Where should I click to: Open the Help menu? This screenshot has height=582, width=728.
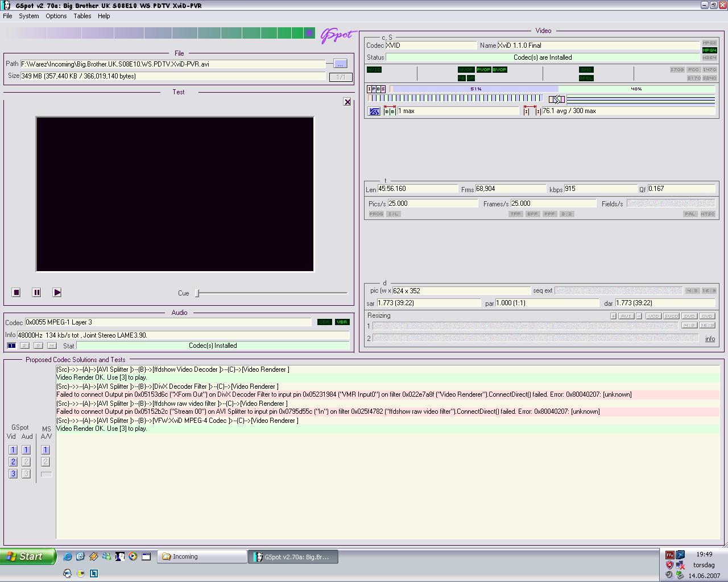point(104,16)
